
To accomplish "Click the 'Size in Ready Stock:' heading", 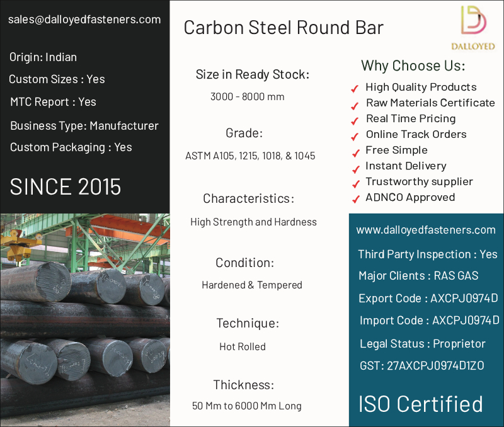I will pyautogui.click(x=253, y=74).
